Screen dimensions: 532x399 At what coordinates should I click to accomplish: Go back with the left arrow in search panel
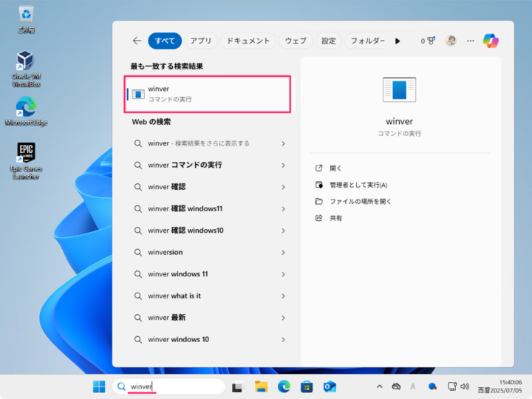(x=137, y=41)
